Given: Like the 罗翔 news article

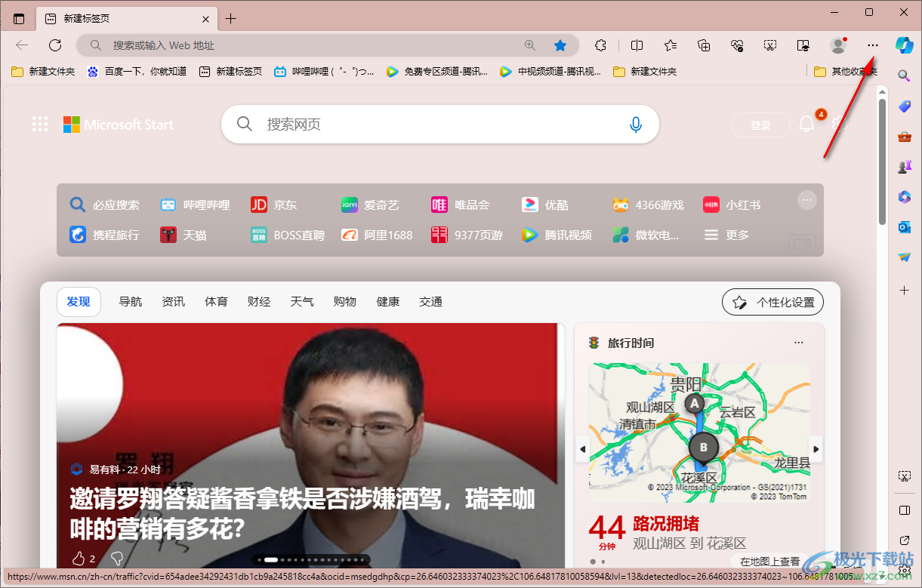Looking at the screenshot, I should (x=79, y=559).
